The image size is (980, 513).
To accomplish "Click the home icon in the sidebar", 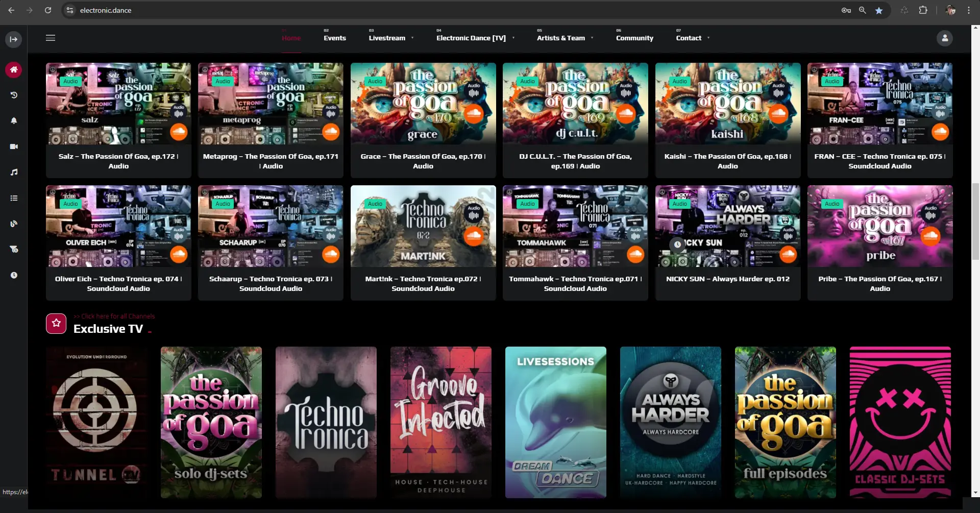I will click(14, 69).
